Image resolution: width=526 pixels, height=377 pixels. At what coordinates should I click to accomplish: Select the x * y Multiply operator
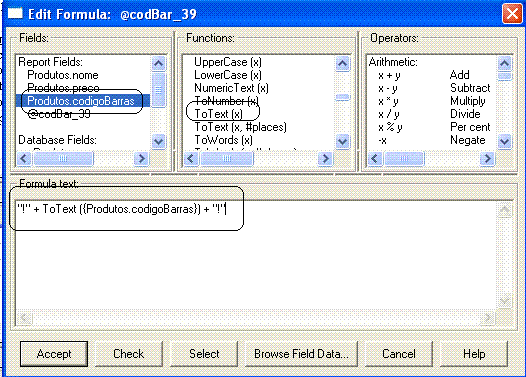(433, 101)
